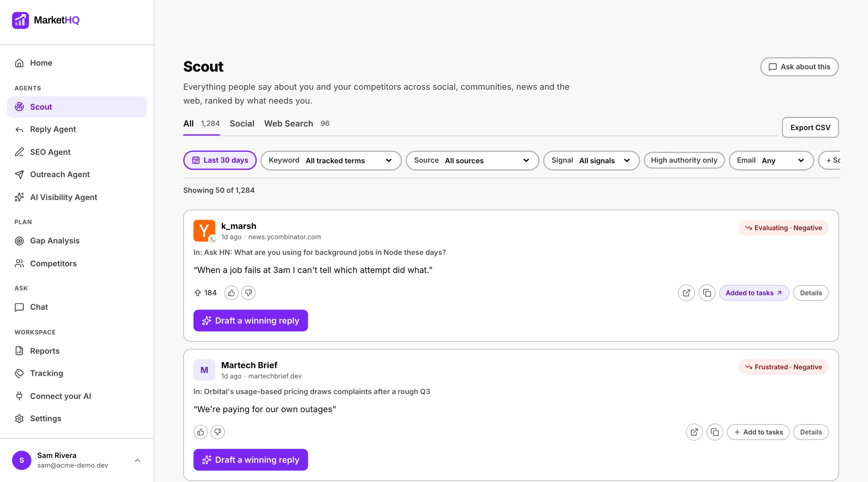Add Martech Brief mention to tasks
Screen dimensions: 868x482
click(758, 432)
